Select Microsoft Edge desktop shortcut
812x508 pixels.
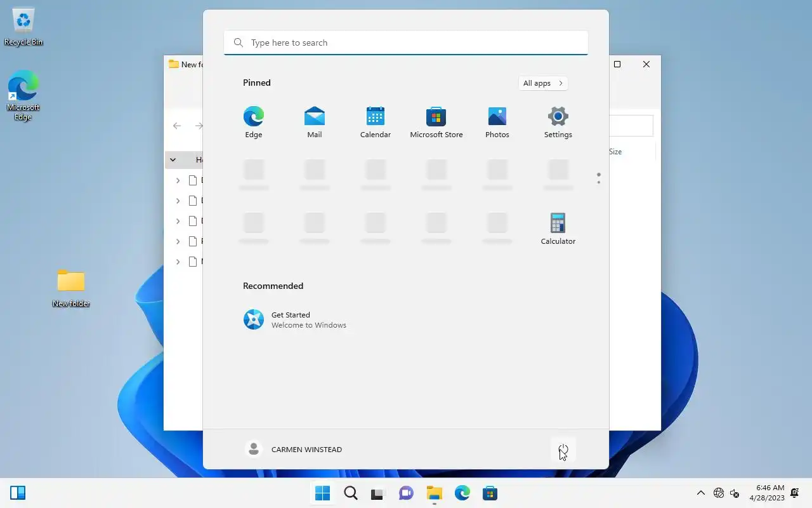pos(23,95)
